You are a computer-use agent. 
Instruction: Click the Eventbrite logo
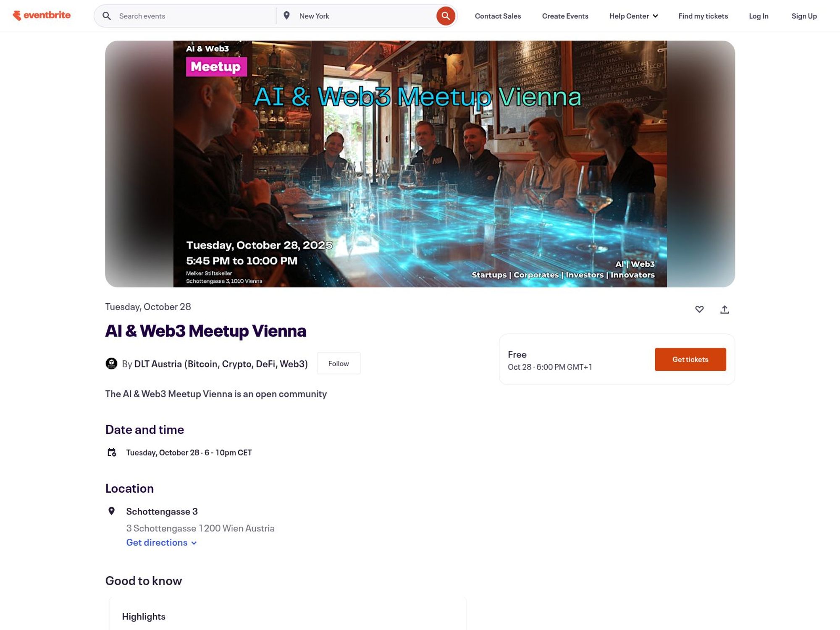tap(42, 16)
